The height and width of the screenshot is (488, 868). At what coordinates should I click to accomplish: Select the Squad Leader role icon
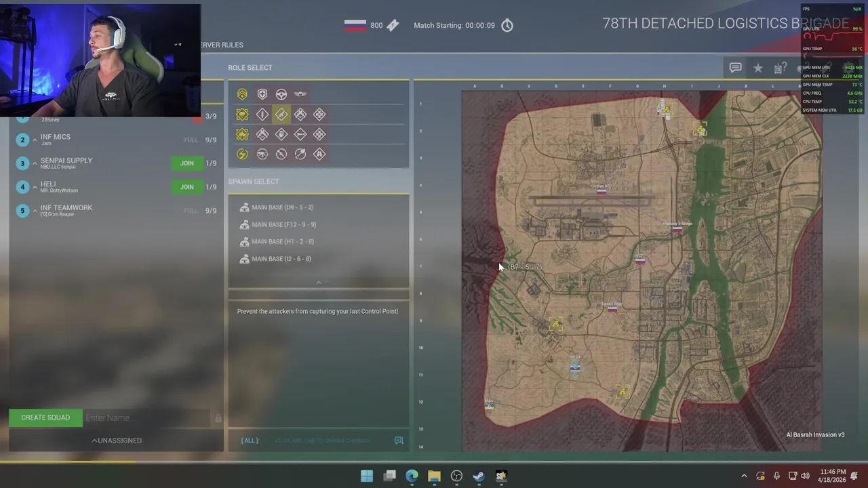click(242, 94)
